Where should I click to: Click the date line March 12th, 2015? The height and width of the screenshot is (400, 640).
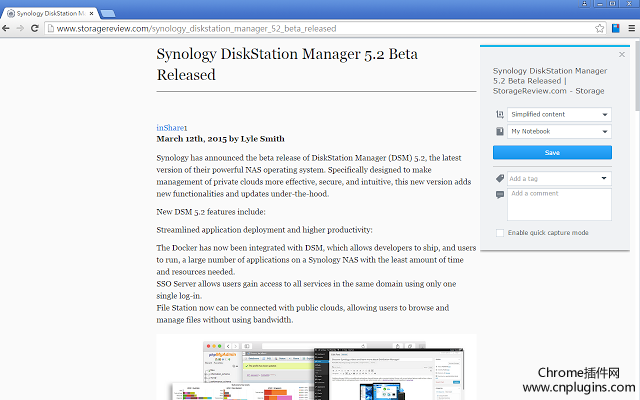coord(220,139)
